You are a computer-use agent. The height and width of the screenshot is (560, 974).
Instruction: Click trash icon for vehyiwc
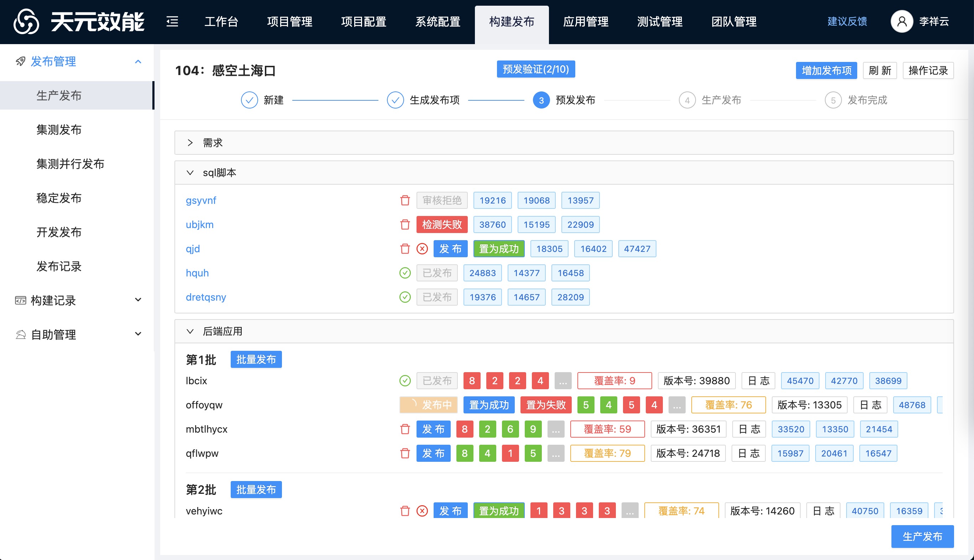pyautogui.click(x=405, y=511)
